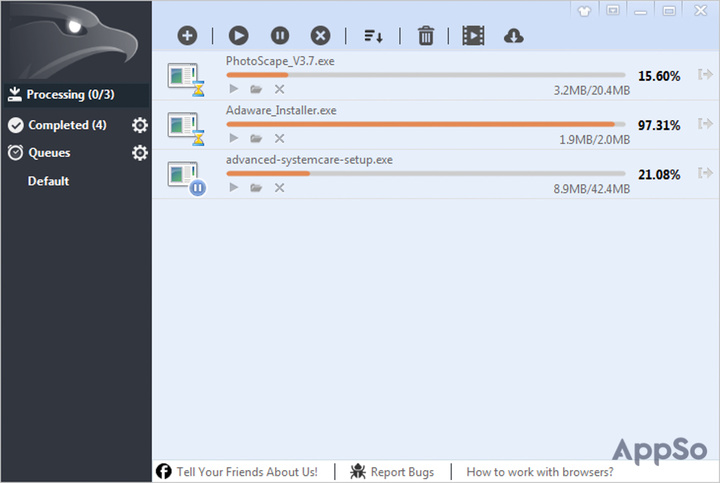This screenshot has height=483, width=720.
Task: Open How to work with browsers? link
Action: 540,472
